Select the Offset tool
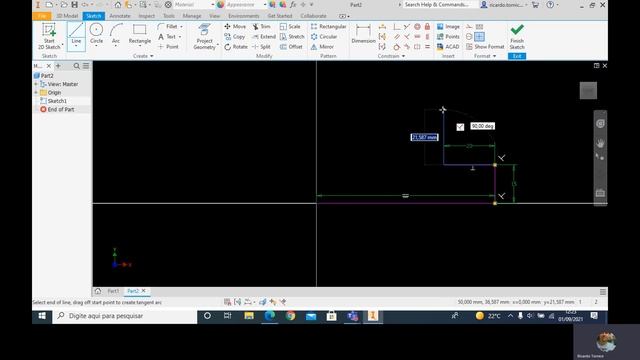This screenshot has height=360, width=640. coord(291,47)
